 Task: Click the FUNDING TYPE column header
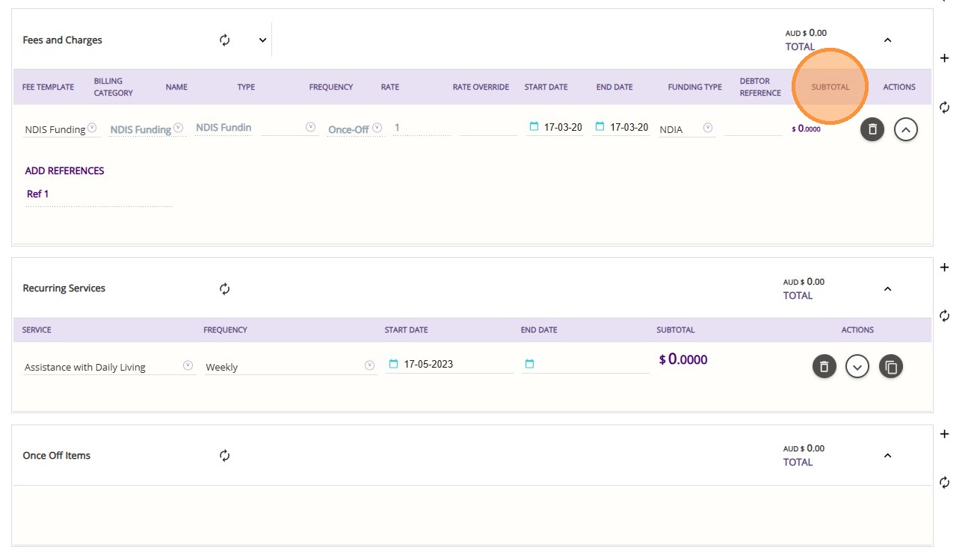(694, 87)
